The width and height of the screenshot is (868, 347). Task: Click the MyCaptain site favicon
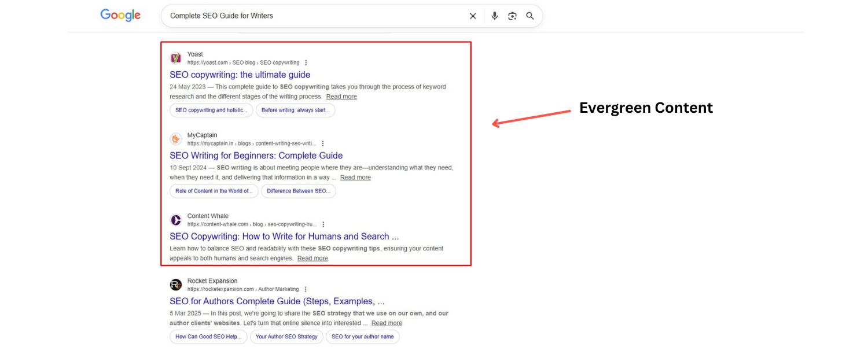coord(176,139)
